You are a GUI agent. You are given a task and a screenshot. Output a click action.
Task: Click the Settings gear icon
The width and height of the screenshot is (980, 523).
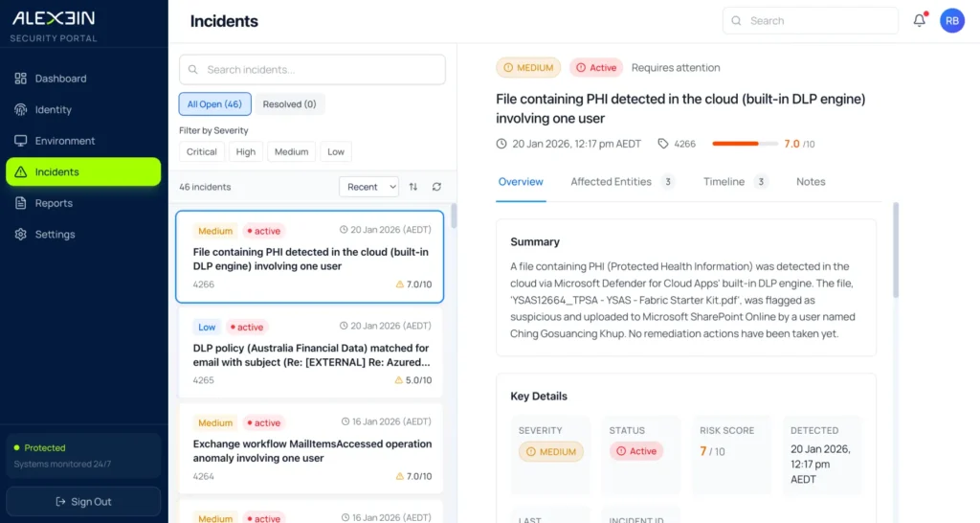coord(20,234)
